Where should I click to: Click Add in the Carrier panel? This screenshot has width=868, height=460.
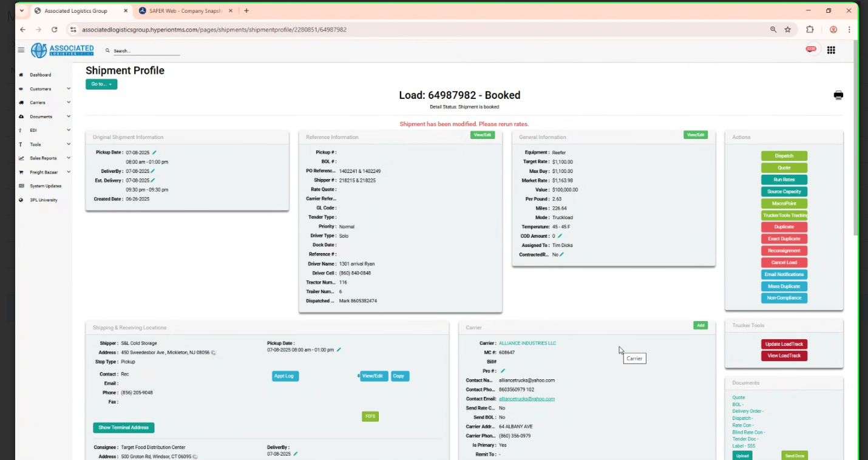tap(700, 325)
